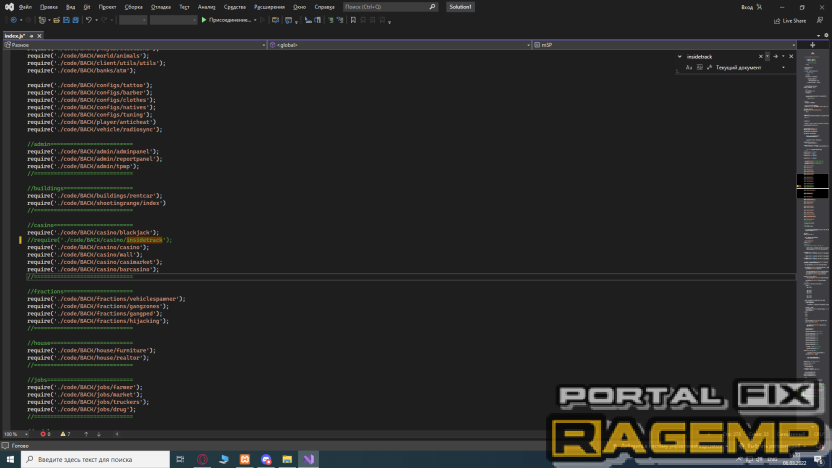Click the Готово status bar text
The image size is (832, 468).
click(x=20, y=446)
